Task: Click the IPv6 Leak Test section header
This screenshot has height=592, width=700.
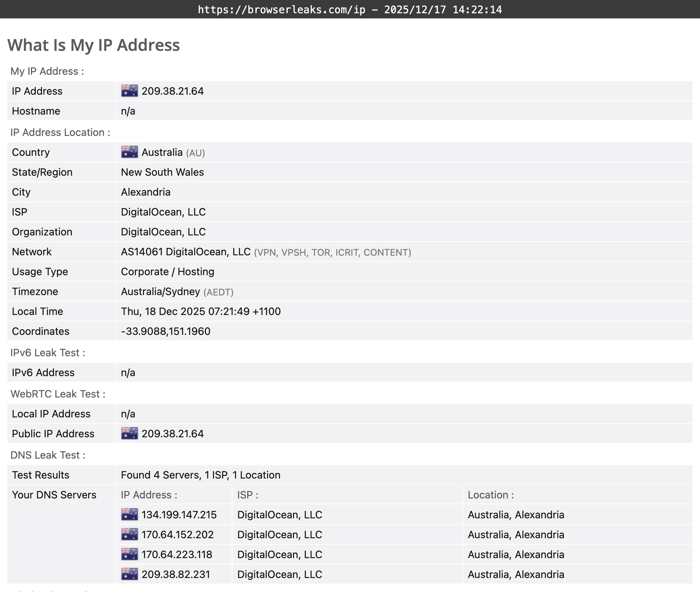Action: click(48, 353)
